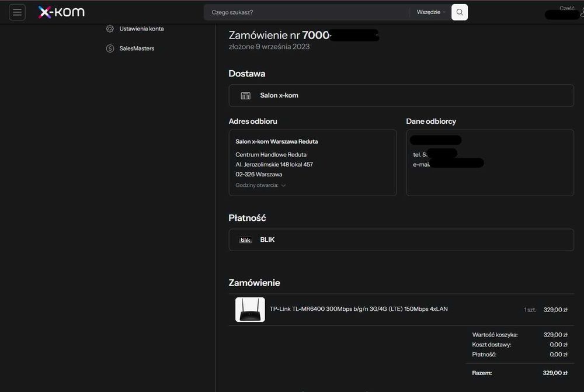Open TP-Link TL-MR6400 product link

pyautogui.click(x=359, y=309)
